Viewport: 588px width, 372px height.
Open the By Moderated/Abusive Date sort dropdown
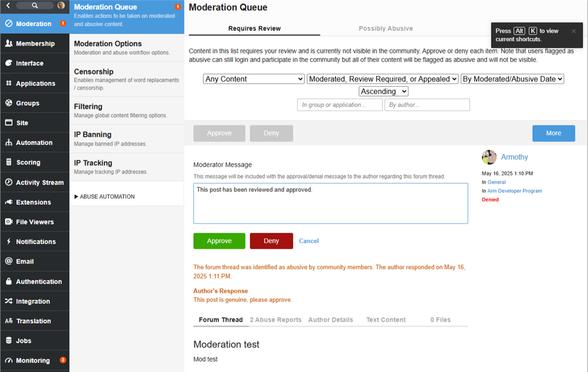pos(512,79)
